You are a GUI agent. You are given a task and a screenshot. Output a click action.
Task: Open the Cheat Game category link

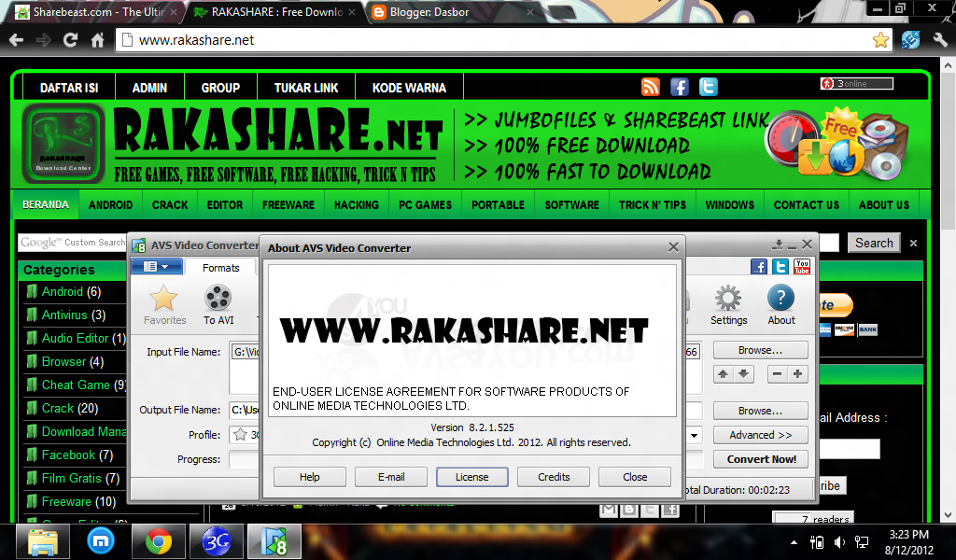pyautogui.click(x=76, y=385)
